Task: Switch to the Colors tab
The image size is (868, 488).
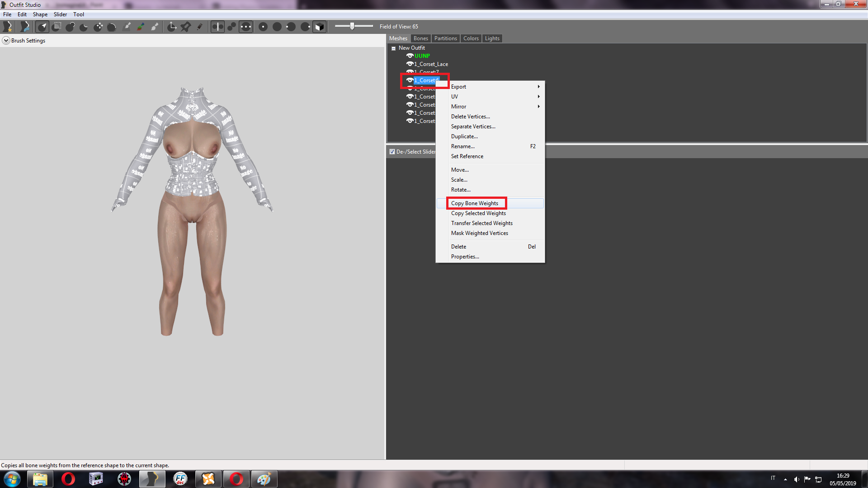Action: [471, 38]
